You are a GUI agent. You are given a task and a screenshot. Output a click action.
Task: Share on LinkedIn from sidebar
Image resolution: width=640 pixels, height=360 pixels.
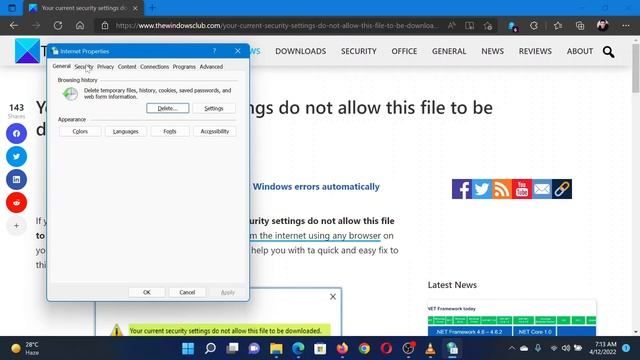point(16,179)
